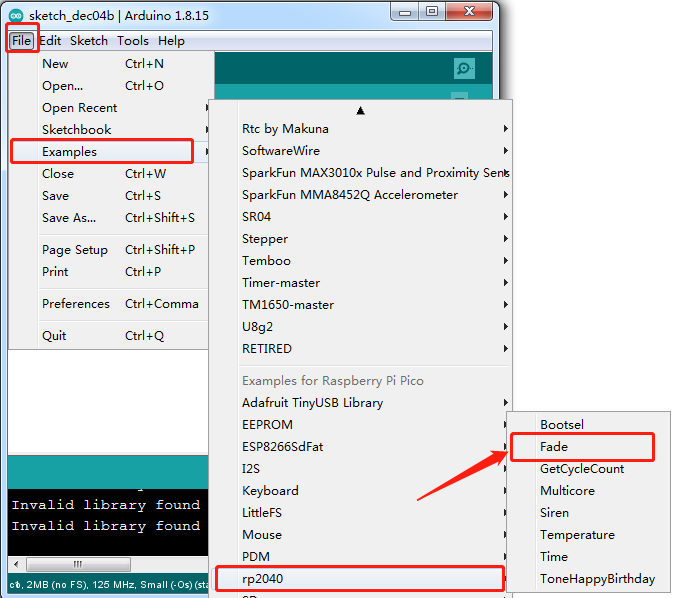Viewport: 676px width, 598px height.
Task: Open EEPROM examples submenu
Action: tap(359, 425)
